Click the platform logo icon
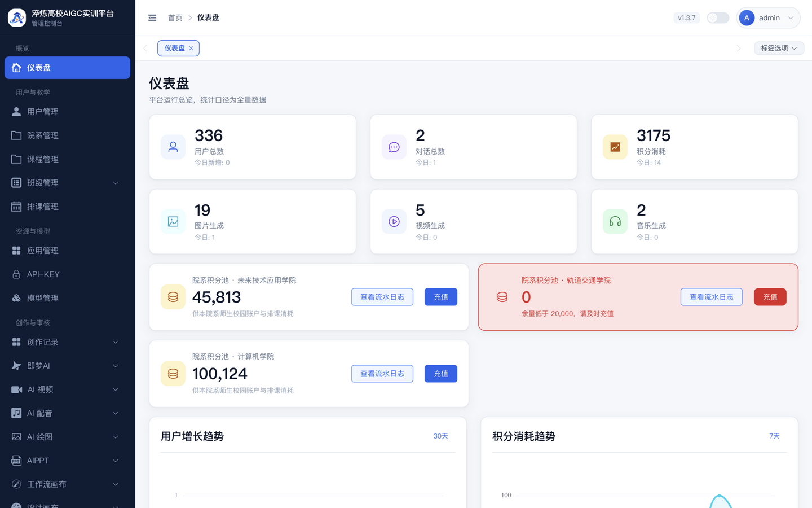812x508 pixels. point(17,18)
